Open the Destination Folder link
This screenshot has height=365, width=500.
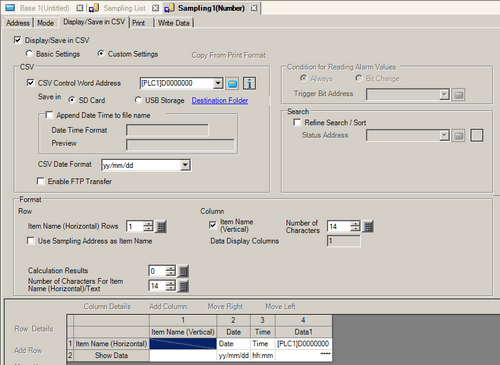point(220,100)
